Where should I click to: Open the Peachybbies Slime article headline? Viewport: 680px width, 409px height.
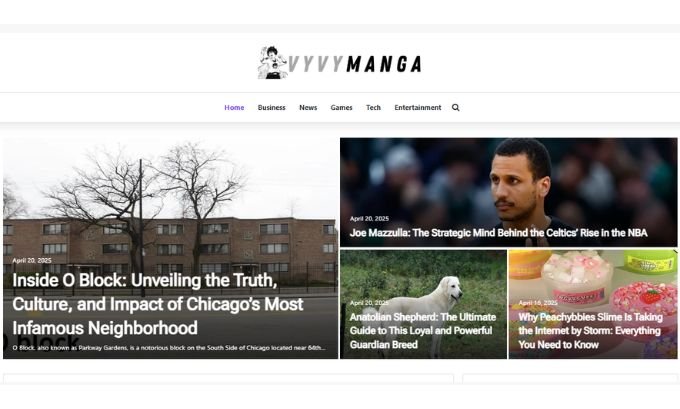click(590, 330)
